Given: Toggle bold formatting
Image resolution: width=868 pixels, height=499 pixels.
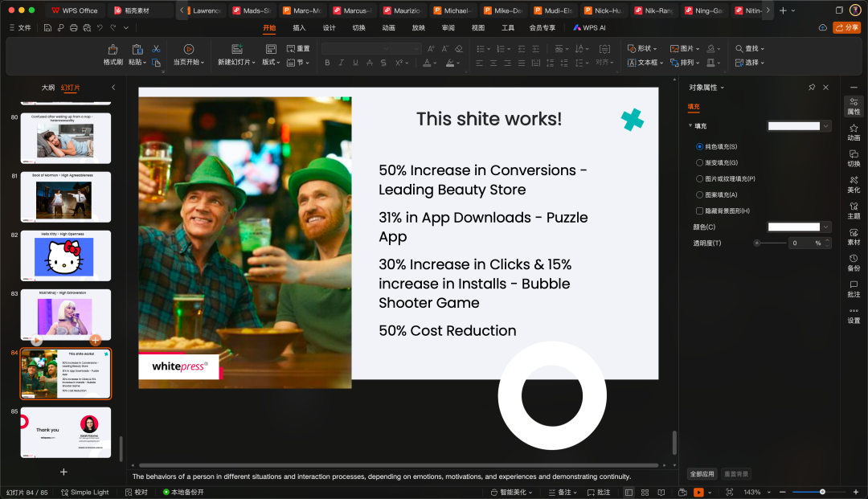Looking at the screenshot, I should pos(327,63).
